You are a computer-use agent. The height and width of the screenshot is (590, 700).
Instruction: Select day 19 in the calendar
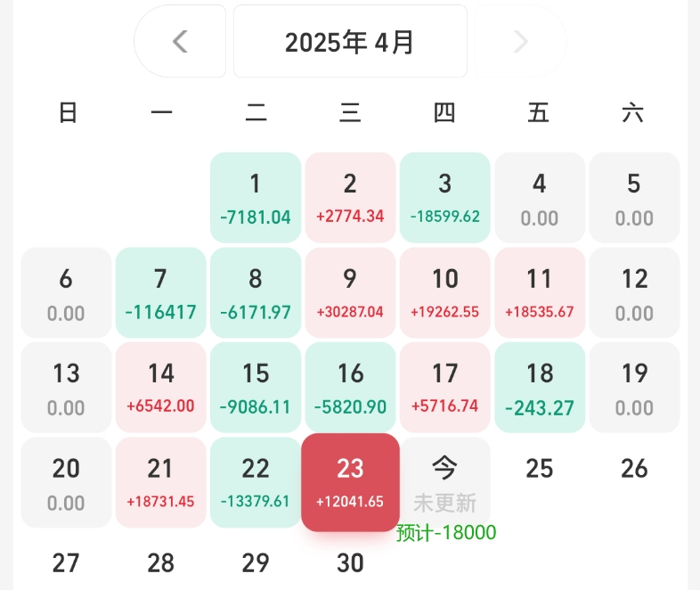pyautogui.click(x=634, y=387)
